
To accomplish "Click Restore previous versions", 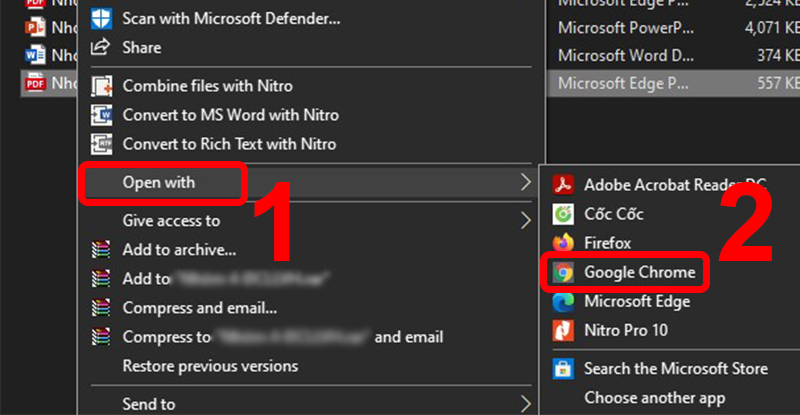I will [x=210, y=366].
